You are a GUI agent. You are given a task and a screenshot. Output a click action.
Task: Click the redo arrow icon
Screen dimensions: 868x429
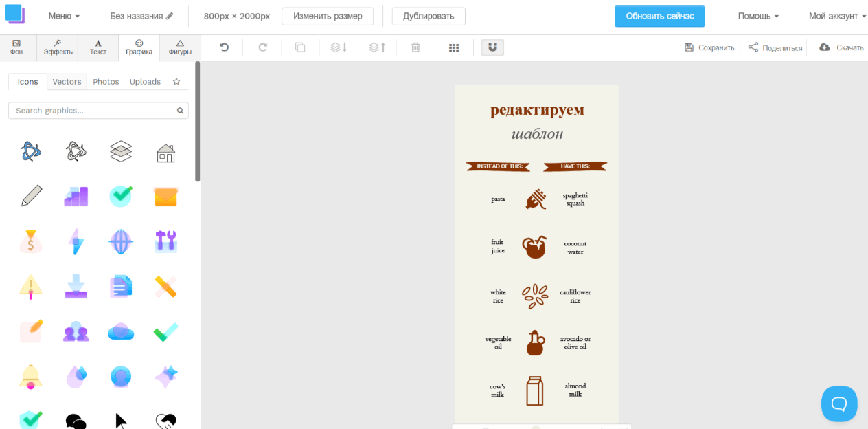[x=262, y=47]
